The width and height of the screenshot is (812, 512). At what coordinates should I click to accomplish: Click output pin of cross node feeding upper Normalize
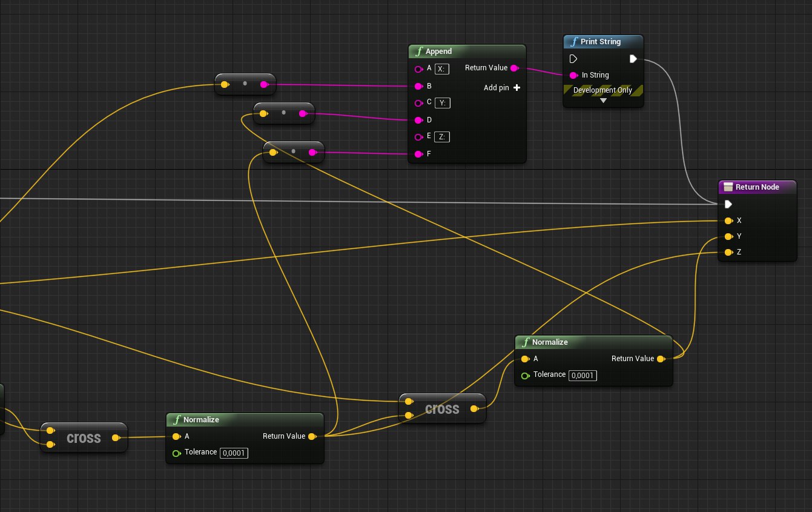tap(475, 409)
